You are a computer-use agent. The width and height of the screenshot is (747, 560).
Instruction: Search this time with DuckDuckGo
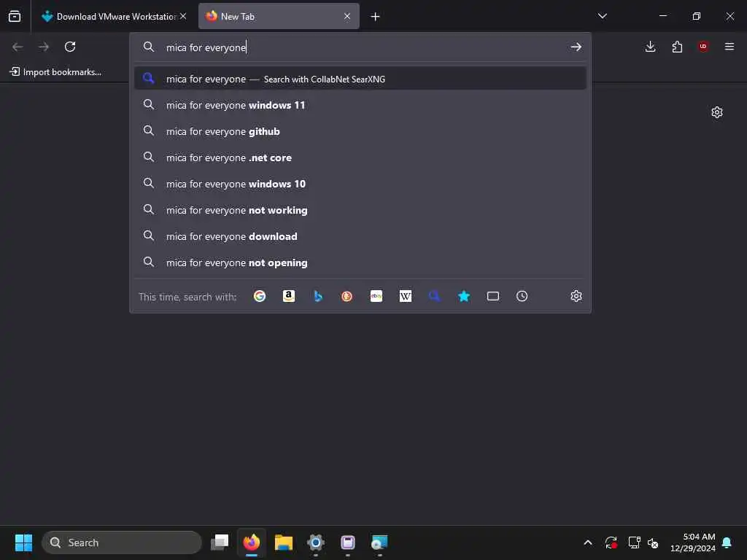(347, 296)
